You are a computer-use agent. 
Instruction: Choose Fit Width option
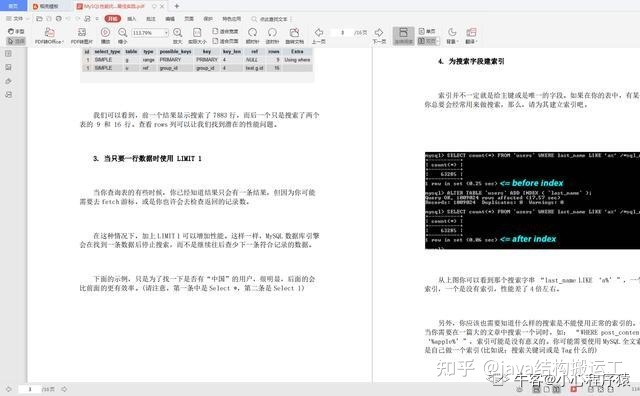coord(225,31)
